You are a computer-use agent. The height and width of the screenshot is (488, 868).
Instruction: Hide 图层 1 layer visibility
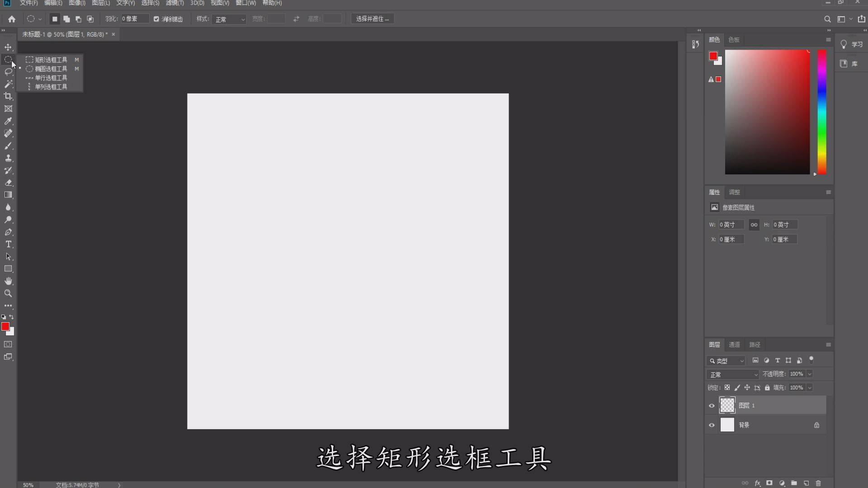pos(712,406)
